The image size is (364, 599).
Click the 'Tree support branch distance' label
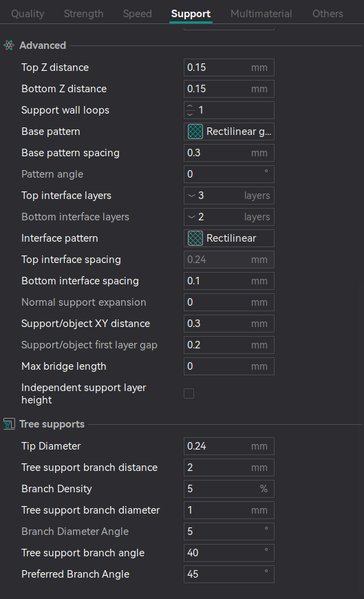pos(89,468)
